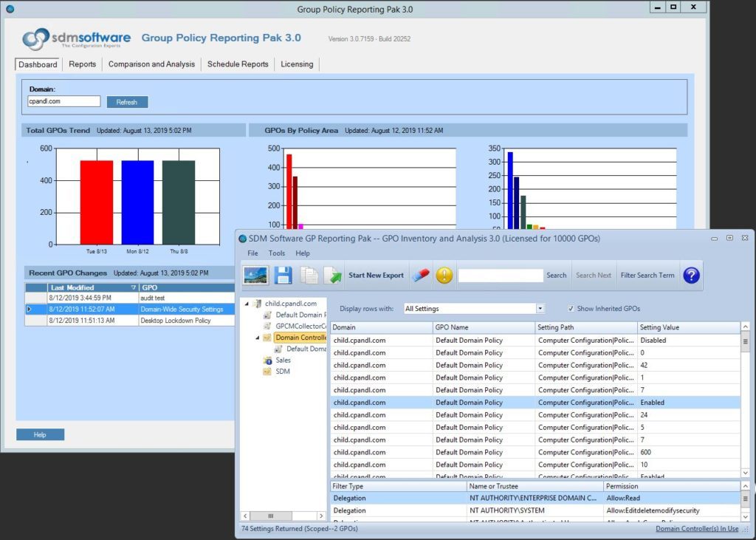Click the Start New Export button
Viewport: 756px width, 540px height.
click(x=376, y=276)
